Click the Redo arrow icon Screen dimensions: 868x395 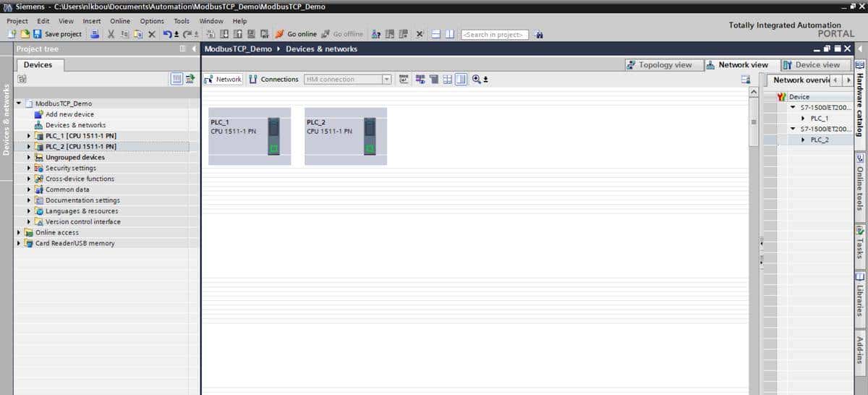pyautogui.click(x=186, y=34)
